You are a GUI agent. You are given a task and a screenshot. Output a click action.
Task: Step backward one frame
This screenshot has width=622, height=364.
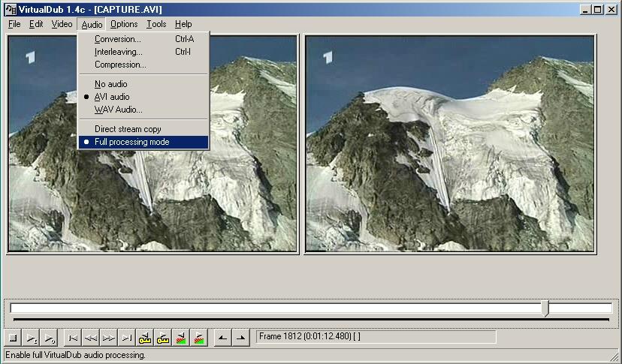(x=91, y=338)
